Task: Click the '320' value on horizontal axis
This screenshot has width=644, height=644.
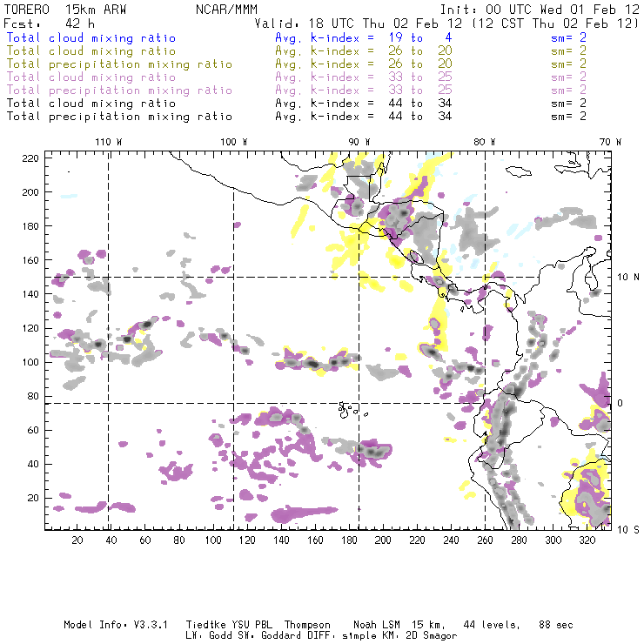Action: pos(587,540)
